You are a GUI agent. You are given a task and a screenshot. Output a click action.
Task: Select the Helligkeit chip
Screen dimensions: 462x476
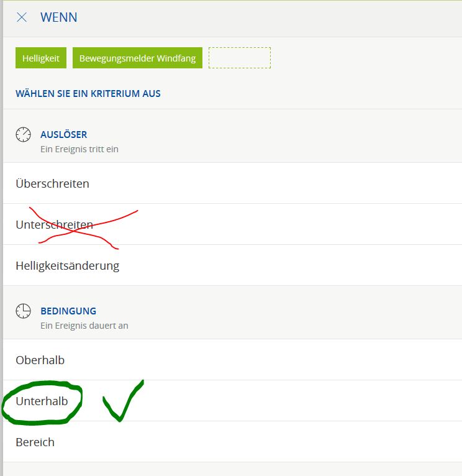(41, 58)
